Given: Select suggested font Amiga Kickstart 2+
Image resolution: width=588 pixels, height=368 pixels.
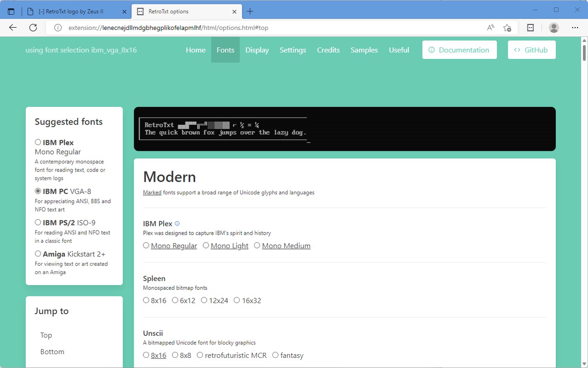Looking at the screenshot, I should click(38, 253).
